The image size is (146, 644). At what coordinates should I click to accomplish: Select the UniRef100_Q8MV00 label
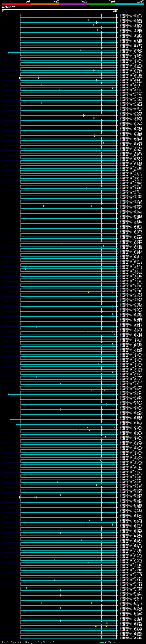131,527
